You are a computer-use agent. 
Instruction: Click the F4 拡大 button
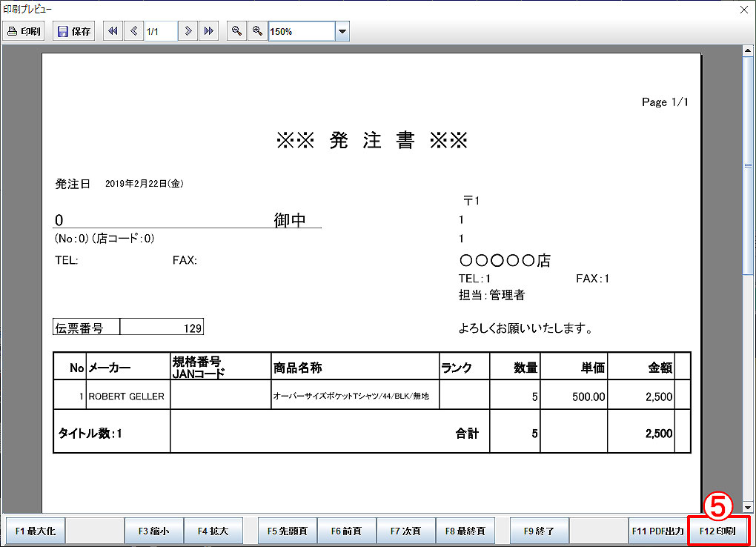click(213, 531)
